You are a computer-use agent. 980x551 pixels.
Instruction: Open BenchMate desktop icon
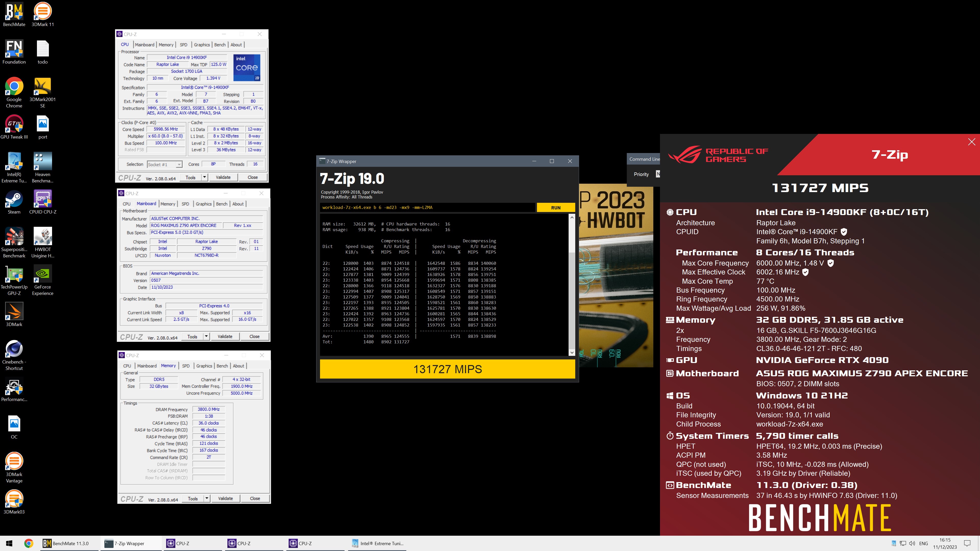point(14,15)
